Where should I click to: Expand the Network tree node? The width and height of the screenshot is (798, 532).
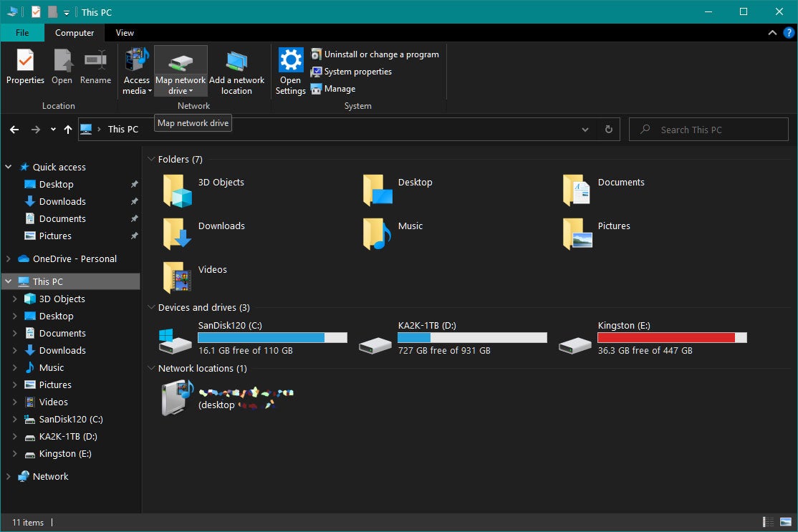click(8, 477)
